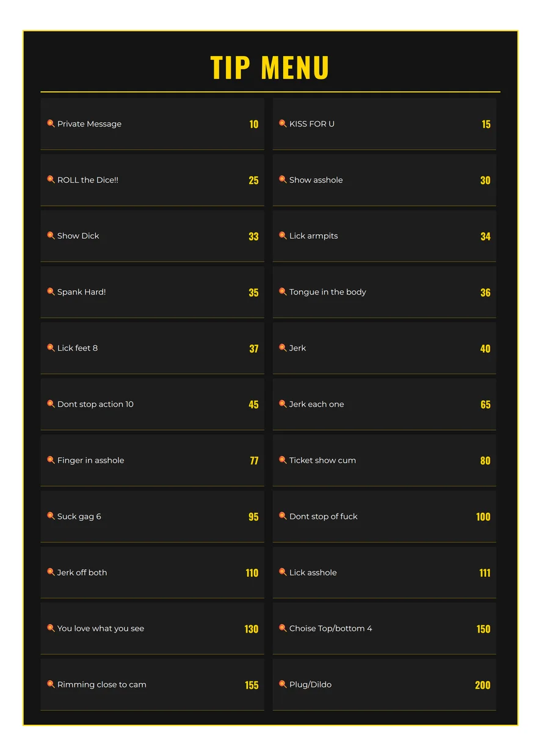The height and width of the screenshot is (756, 541).
Task: Click the icon beside Ticket show item
Action: tap(283, 460)
